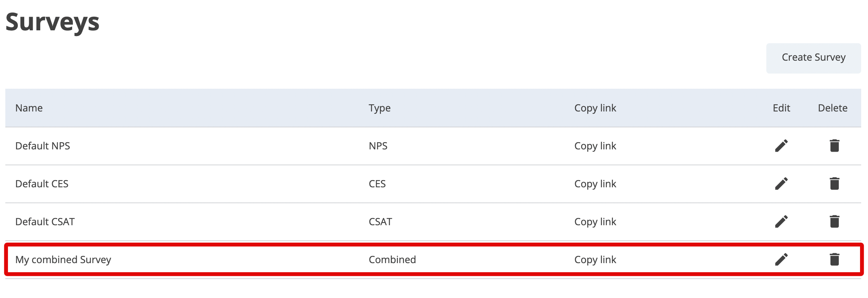
Task: Copy link for Default CSAT survey
Action: point(595,222)
